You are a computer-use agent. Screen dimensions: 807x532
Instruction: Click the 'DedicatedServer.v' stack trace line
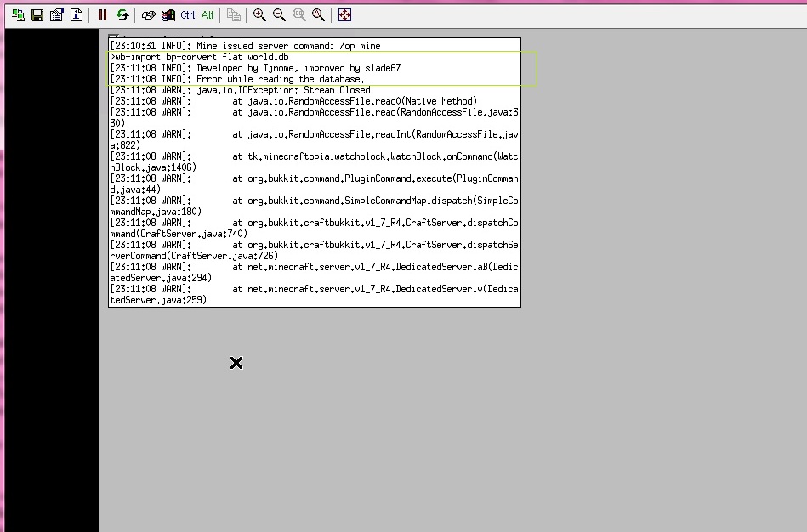(314, 294)
